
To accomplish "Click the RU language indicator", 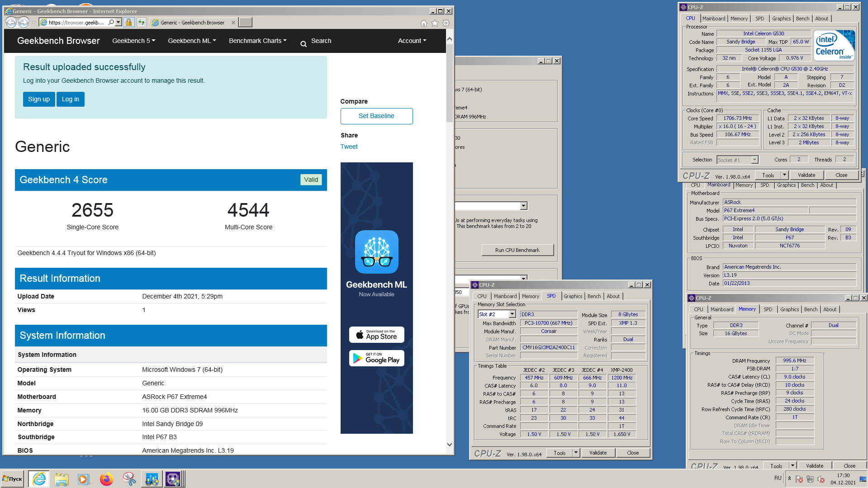I will 778,478.
